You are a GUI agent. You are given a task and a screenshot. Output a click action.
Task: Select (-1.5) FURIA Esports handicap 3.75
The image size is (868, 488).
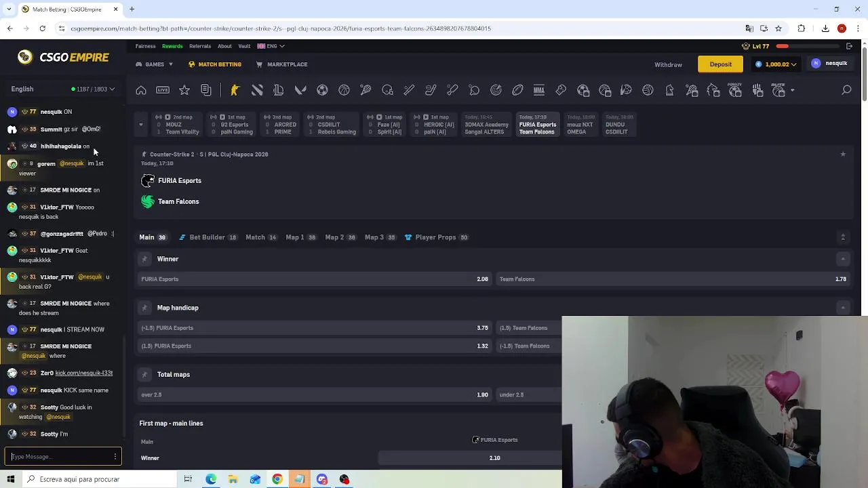click(315, 328)
